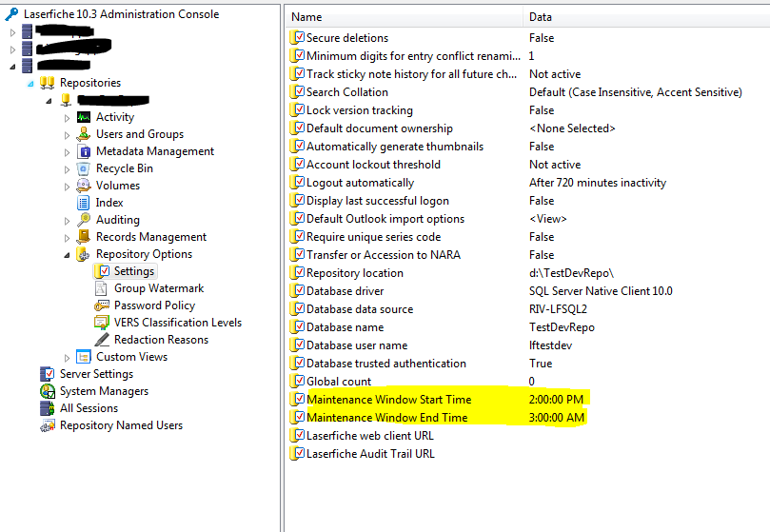Click the Laserfiche Administration Console key icon
Viewport: 770px width, 532px height.
11,14
